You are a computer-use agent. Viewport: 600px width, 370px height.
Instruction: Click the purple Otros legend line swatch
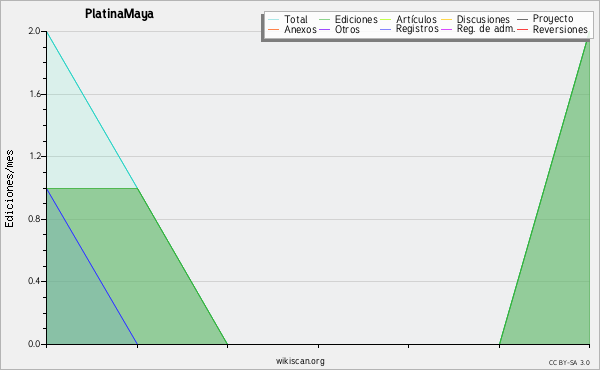coord(324,29)
